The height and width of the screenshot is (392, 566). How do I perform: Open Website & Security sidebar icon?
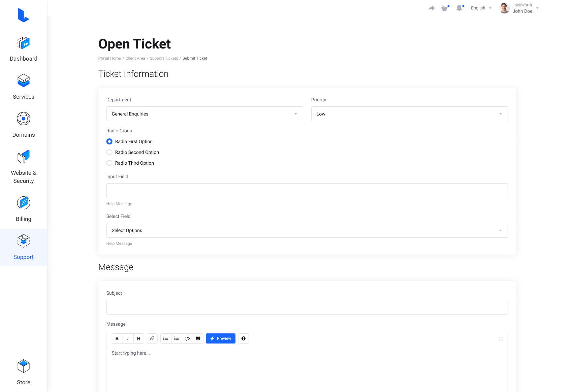point(24,157)
